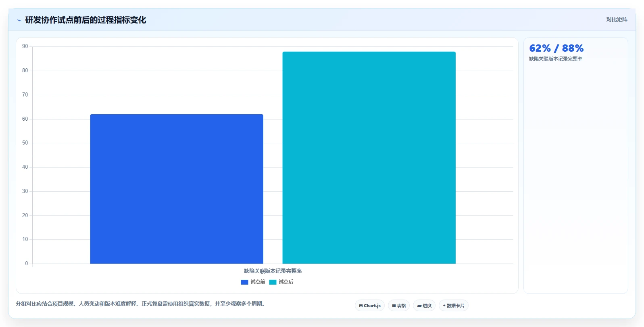Click the icon beside the title 研发协作试点前后的过程指标变化
The image size is (644, 327).
click(x=19, y=20)
